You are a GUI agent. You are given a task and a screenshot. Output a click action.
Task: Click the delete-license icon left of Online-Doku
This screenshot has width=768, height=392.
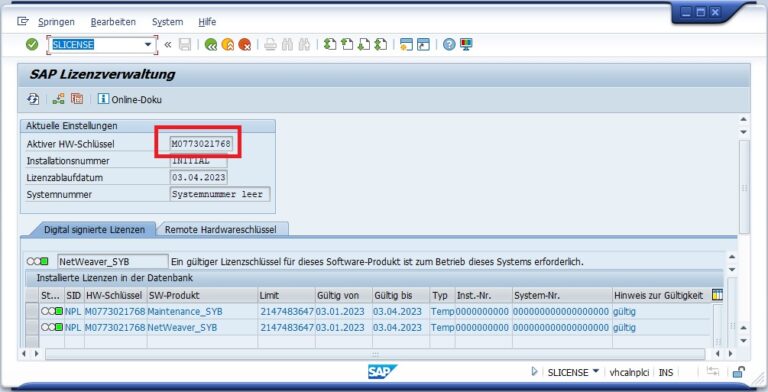(x=77, y=99)
